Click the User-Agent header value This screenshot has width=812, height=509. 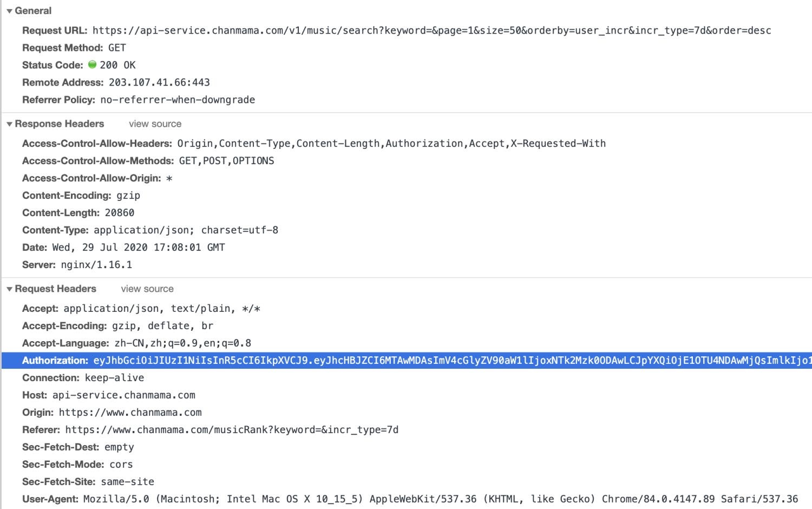point(440,499)
